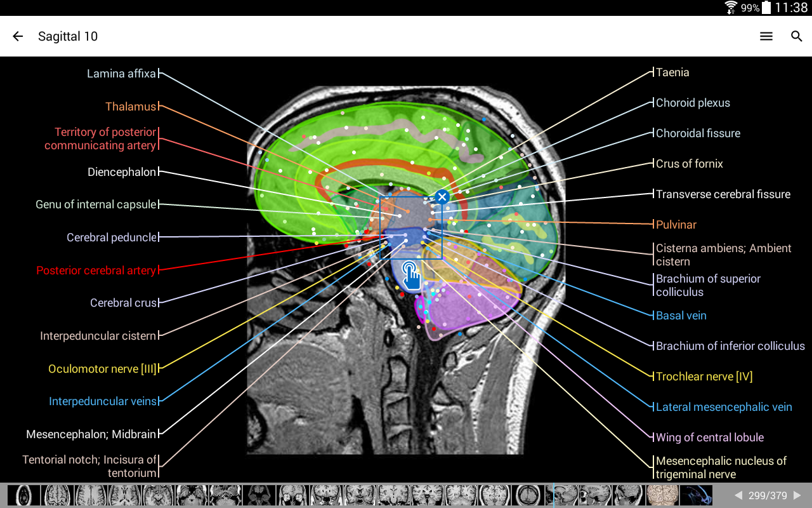This screenshot has width=812, height=508.
Task: Tap the Sagittal 10 title
Action: [x=68, y=36]
